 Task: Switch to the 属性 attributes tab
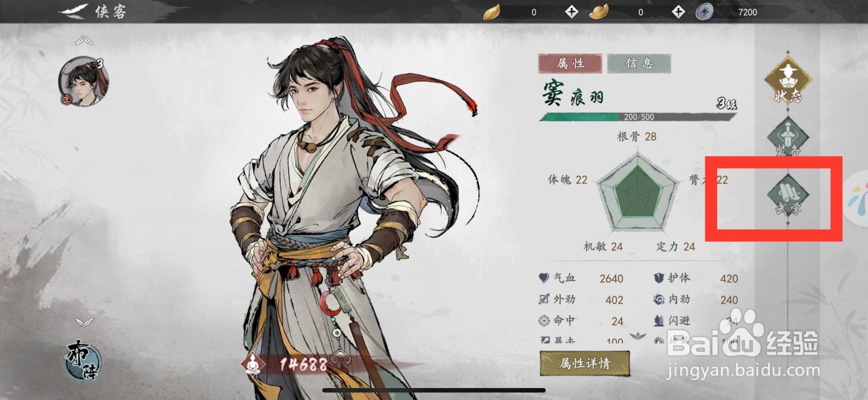pos(570,63)
